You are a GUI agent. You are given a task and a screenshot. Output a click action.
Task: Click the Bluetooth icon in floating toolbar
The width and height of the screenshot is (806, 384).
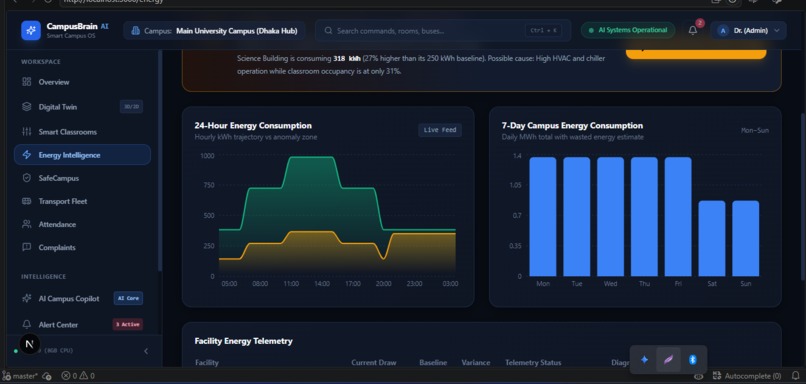point(692,360)
